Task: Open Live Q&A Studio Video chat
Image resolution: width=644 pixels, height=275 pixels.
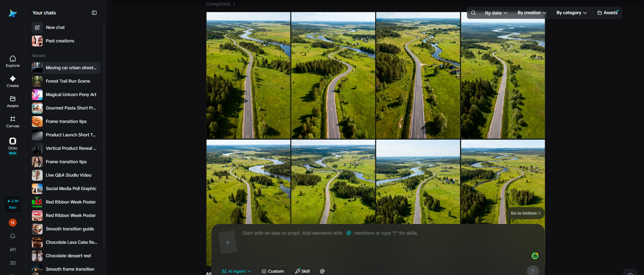Action: [x=66, y=175]
